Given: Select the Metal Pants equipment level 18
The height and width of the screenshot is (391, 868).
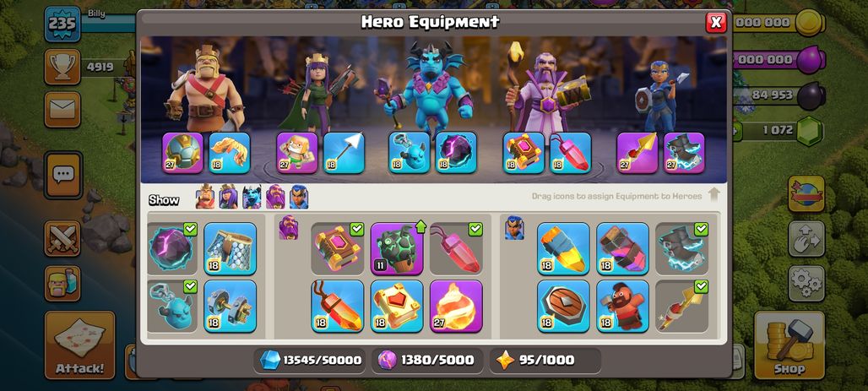Looking at the screenshot, I should (231, 248).
